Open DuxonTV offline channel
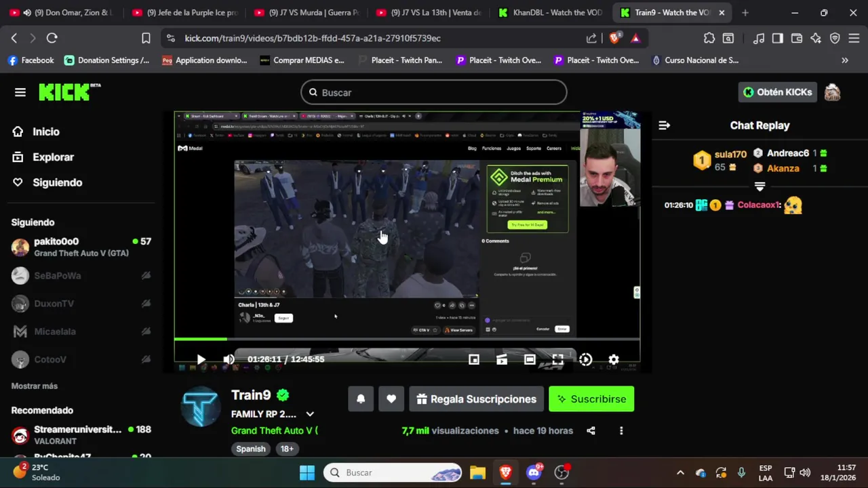 pos(81,304)
